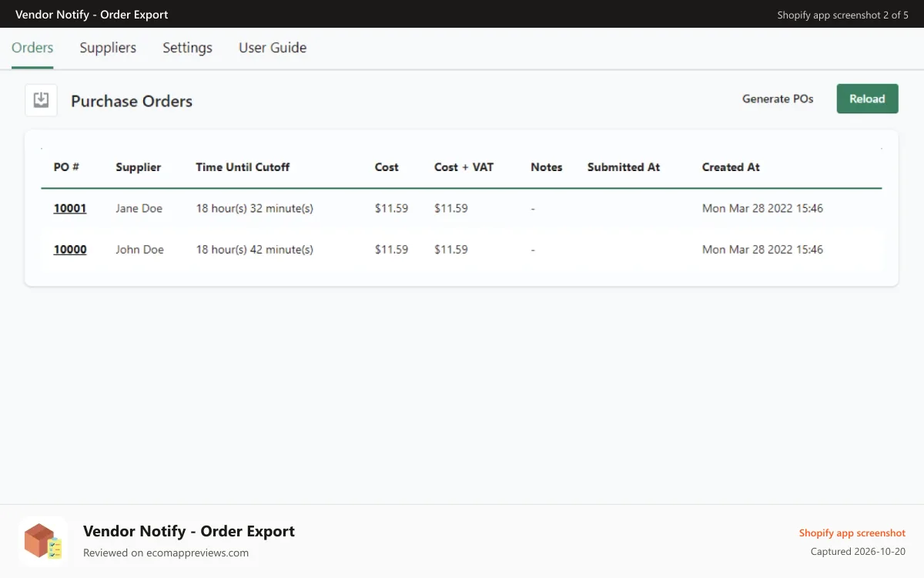Open the Settings tab

coord(187,48)
